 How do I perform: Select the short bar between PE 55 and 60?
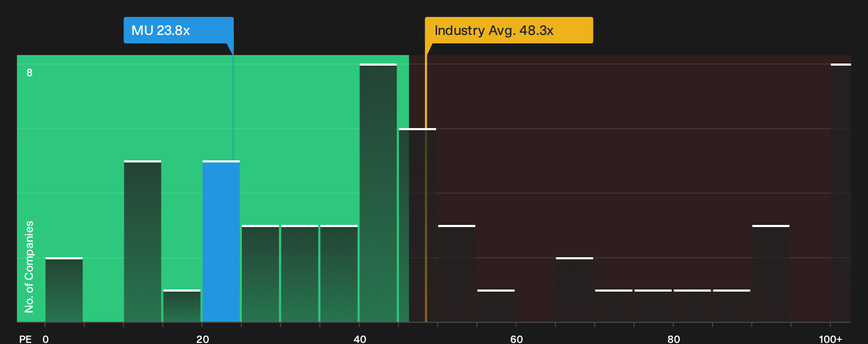pos(496,306)
